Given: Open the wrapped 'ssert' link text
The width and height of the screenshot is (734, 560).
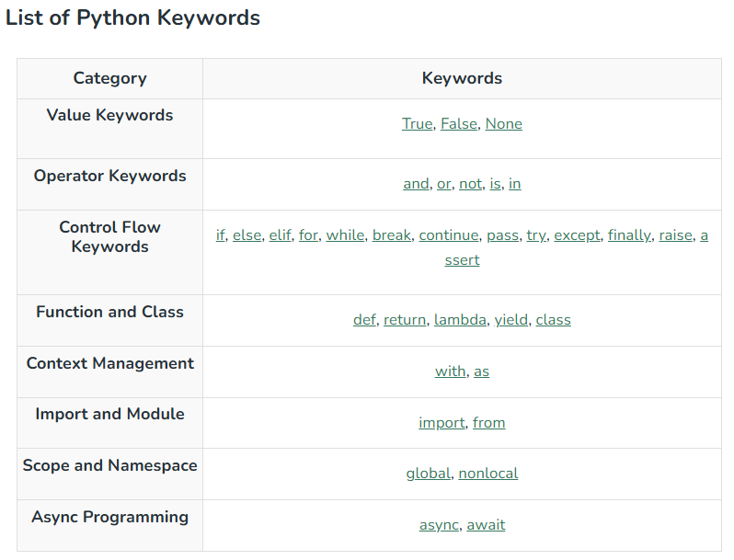Looking at the screenshot, I should coord(462,260).
